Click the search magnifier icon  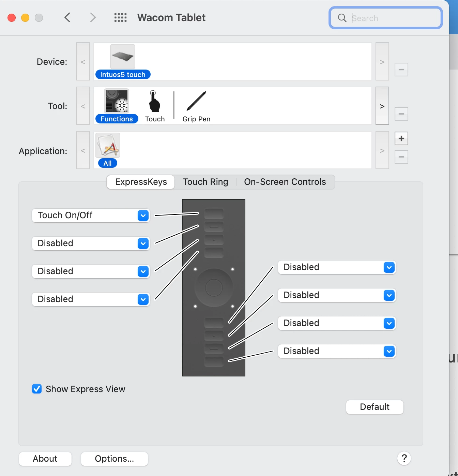tap(342, 18)
